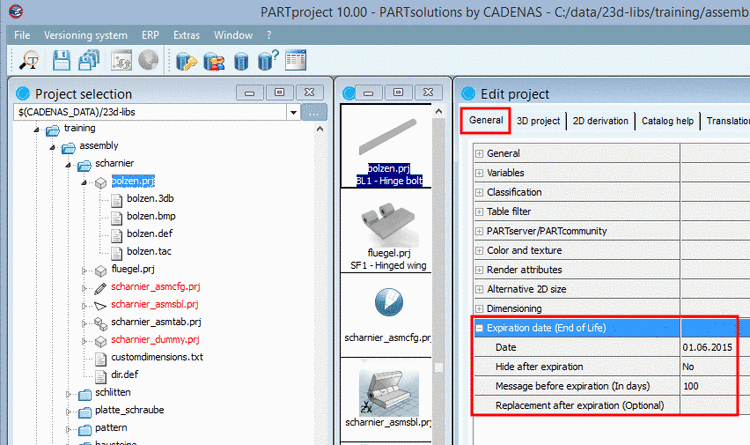The width and height of the screenshot is (750, 445).
Task: Click the training folder icon
Action: (53, 130)
